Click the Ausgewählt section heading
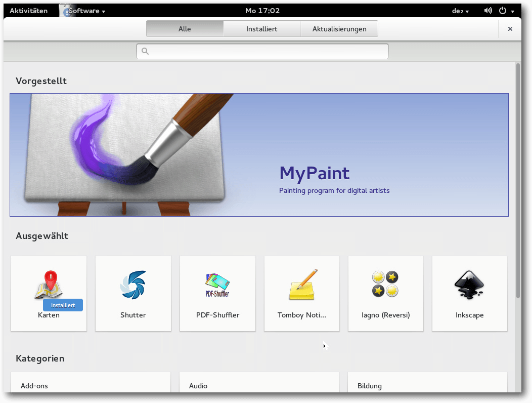Image resolution: width=532 pixels, height=403 pixels. 42,236
